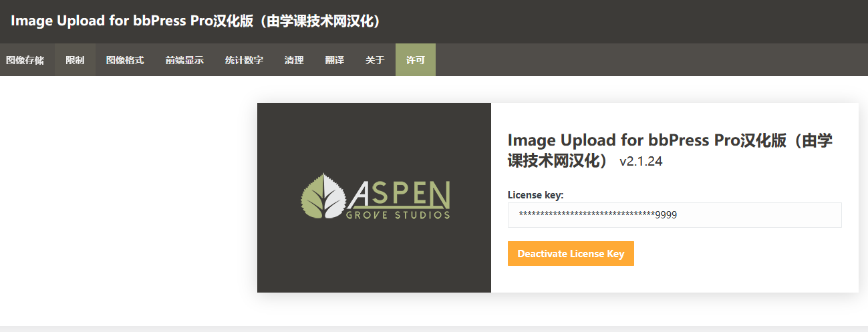Click the GROVE STUDIOS text under the logo
The width and height of the screenshot is (868, 332).
(398, 215)
